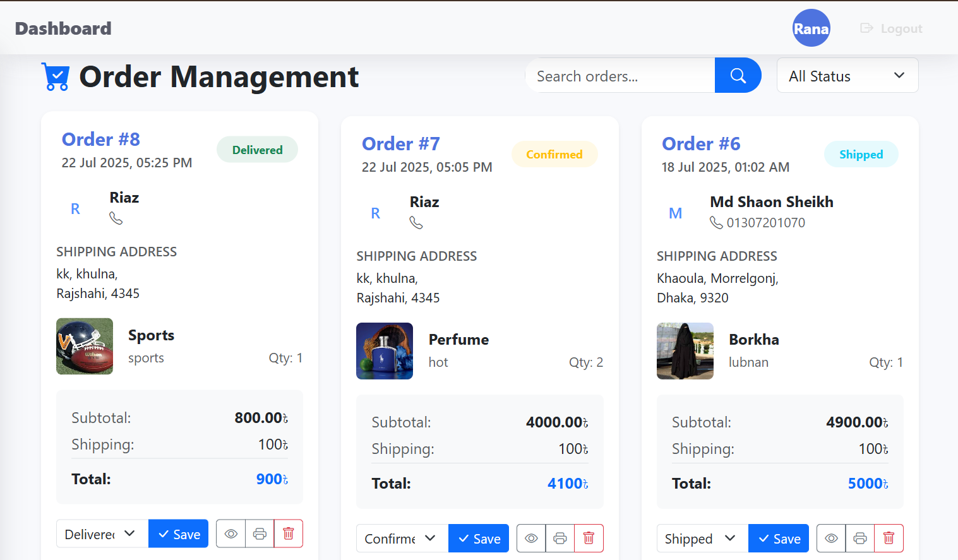958x560 pixels.
Task: Open Order #7 Confirmed status dropdown
Action: pos(402,538)
